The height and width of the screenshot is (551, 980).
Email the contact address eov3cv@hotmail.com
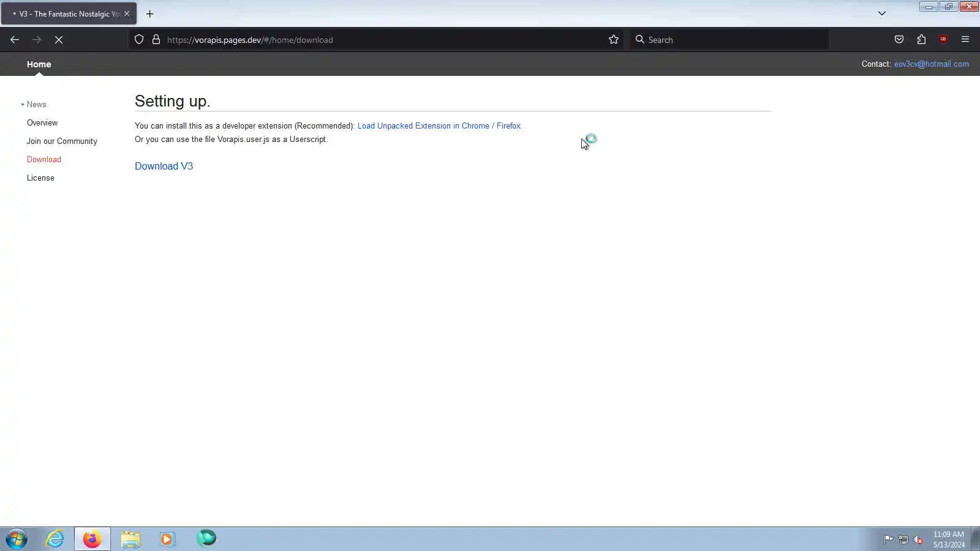931,64
